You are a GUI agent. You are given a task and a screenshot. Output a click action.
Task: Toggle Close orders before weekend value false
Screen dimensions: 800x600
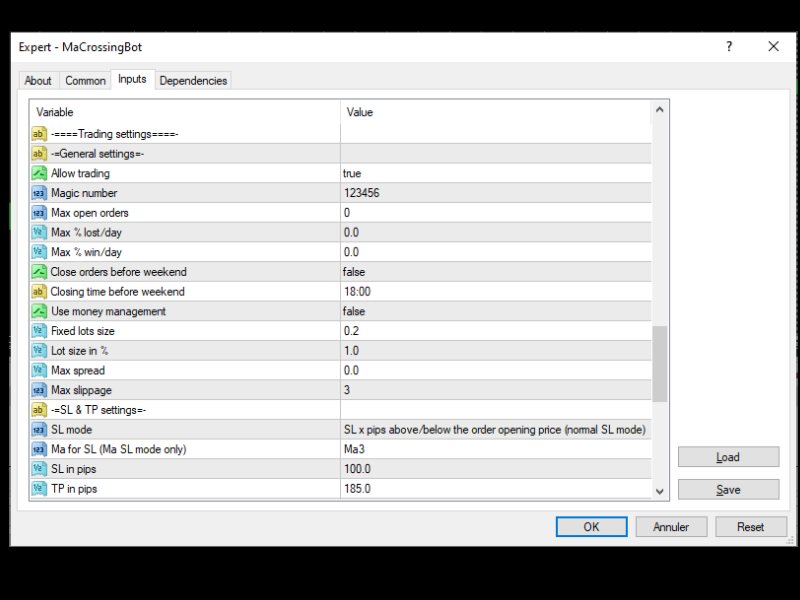tap(496, 272)
